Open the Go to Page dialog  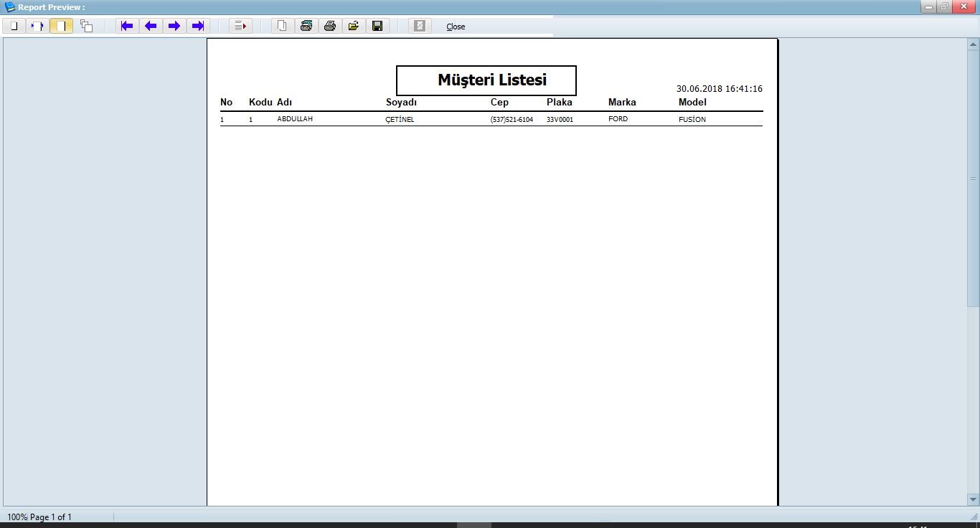tap(240, 27)
